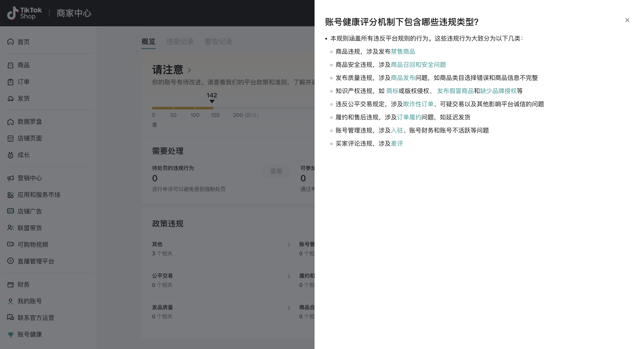Click the 发货 sidebar icon
This screenshot has height=349, width=644.
11,99
